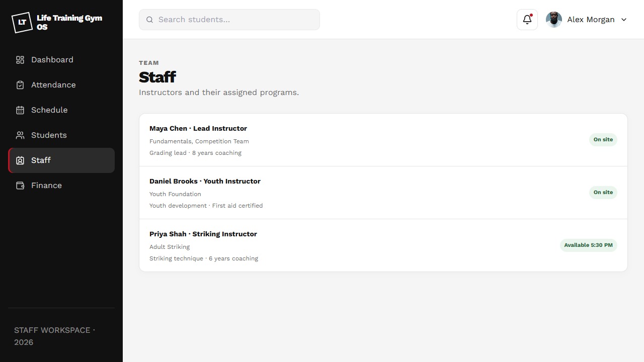Viewport: 644px width, 362px height.
Task: Select Priya Shah Striking Instructor entry
Action: point(383,245)
